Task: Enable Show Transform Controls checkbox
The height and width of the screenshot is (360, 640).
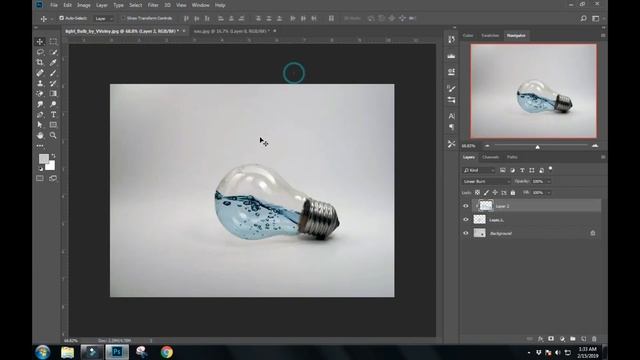Action: [x=123, y=18]
